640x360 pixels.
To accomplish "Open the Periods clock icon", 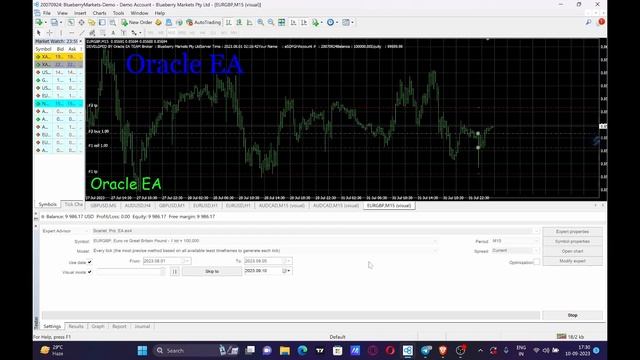I will pyautogui.click(x=330, y=22).
